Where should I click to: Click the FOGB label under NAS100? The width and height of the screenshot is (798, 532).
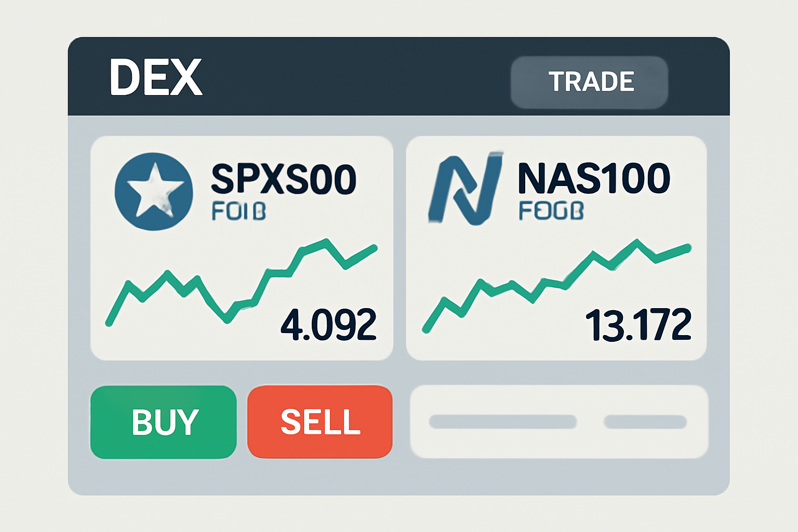551,211
